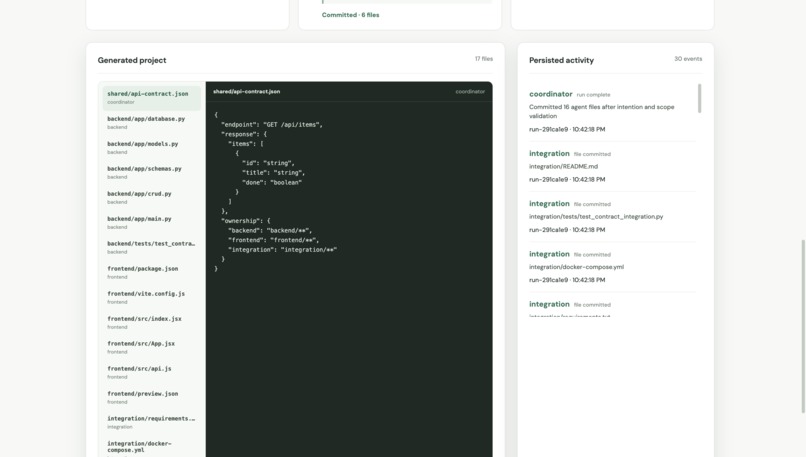Screen dimensions: 806x457
Task: Open backend/app/models.py file
Action: pyautogui.click(x=152, y=148)
